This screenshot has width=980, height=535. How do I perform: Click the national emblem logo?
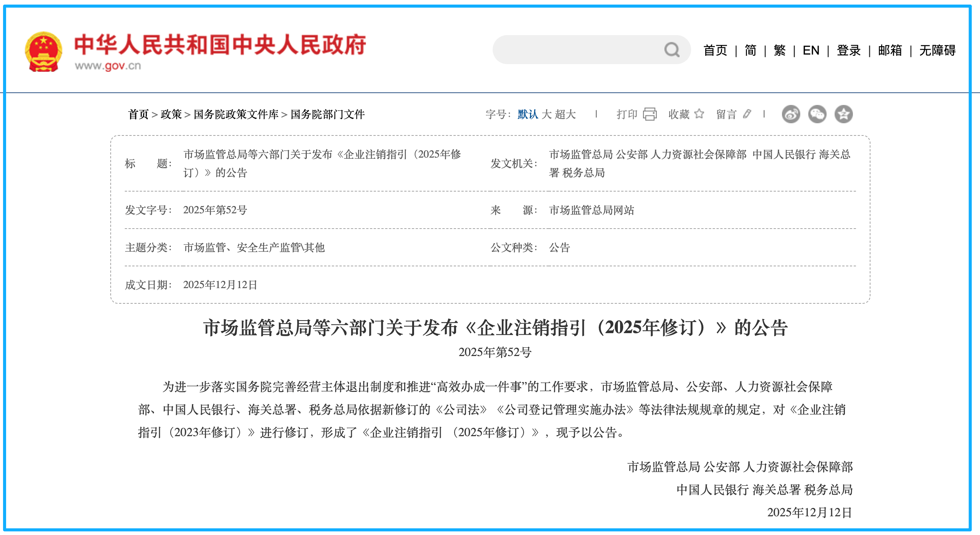click(x=43, y=51)
